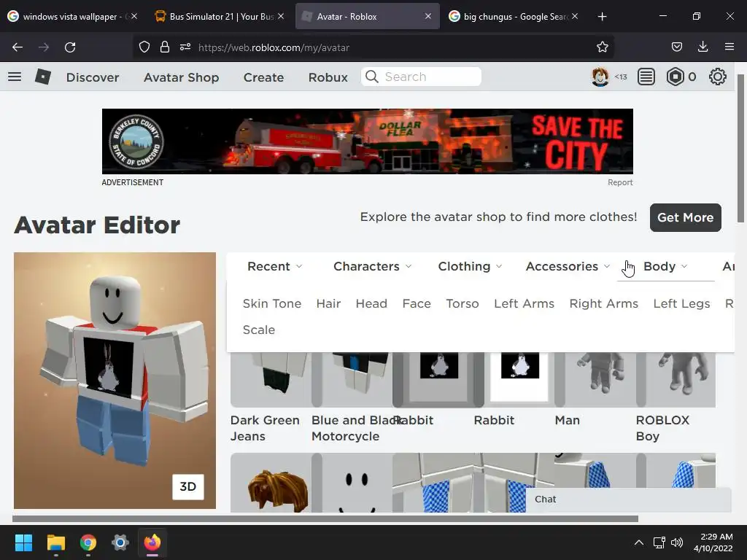Close the Bus Simulator 21 tab
The height and width of the screenshot is (560, 747).
coord(281,16)
